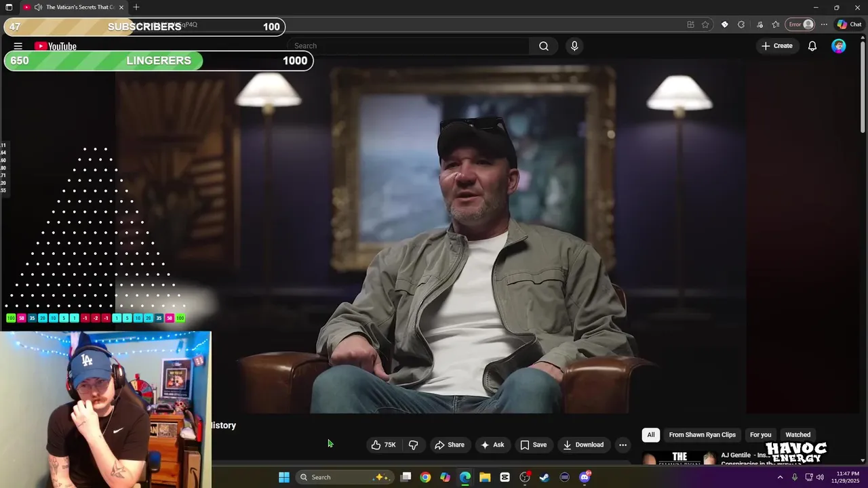868x488 pixels.
Task: Click the Create button
Action: coord(776,46)
